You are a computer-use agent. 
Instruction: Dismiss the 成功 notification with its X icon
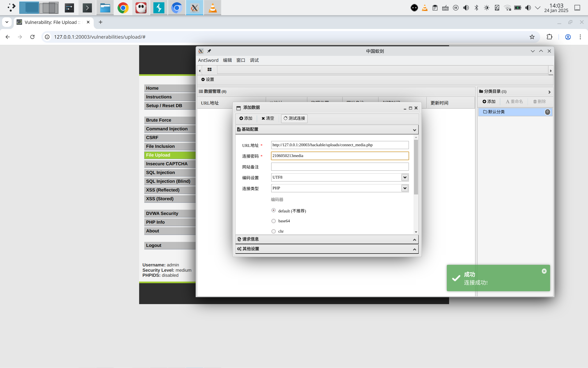(x=544, y=271)
